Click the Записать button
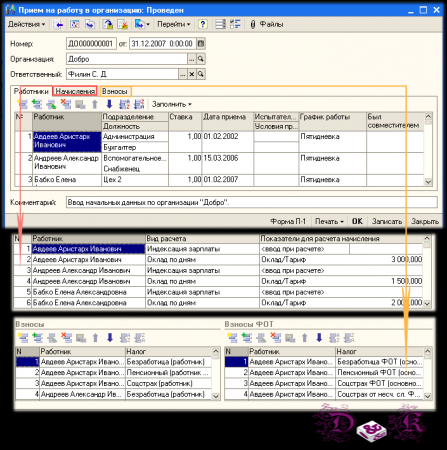Image resolution: width=447 pixels, height=450 pixels. pos(387,221)
